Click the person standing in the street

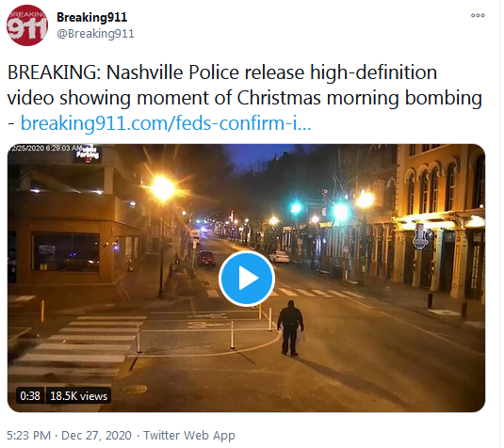coord(290,328)
